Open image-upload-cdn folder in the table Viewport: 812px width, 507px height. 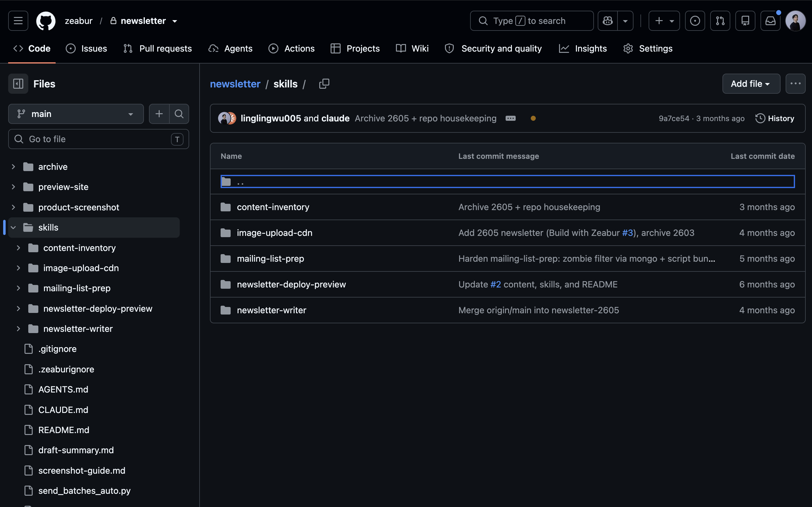coord(275,233)
